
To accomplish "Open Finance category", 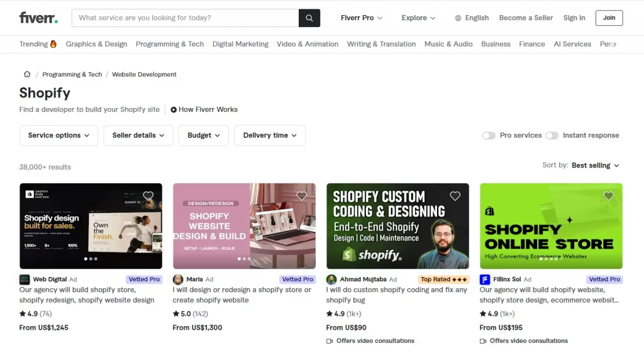I will pyautogui.click(x=532, y=44).
